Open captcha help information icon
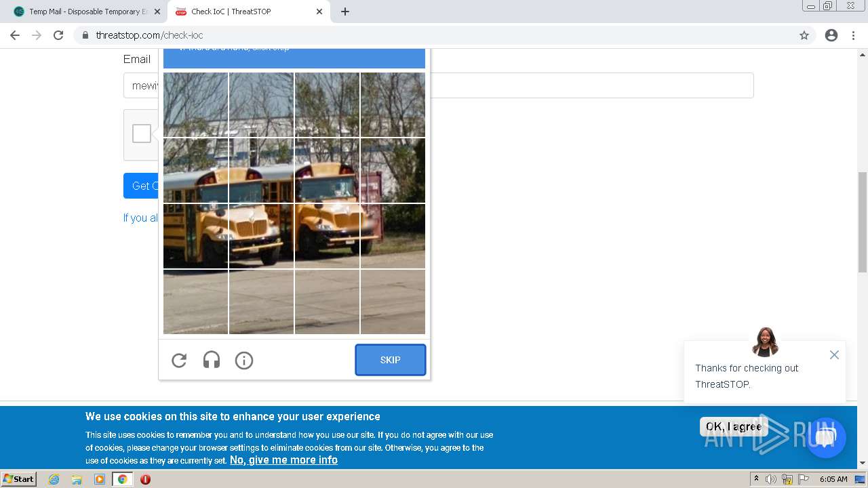868x488 pixels. (244, 361)
